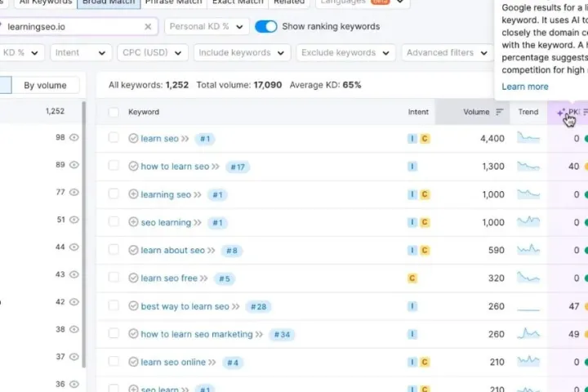Click the added-checkmark icon beside how to learn seo

(133, 166)
